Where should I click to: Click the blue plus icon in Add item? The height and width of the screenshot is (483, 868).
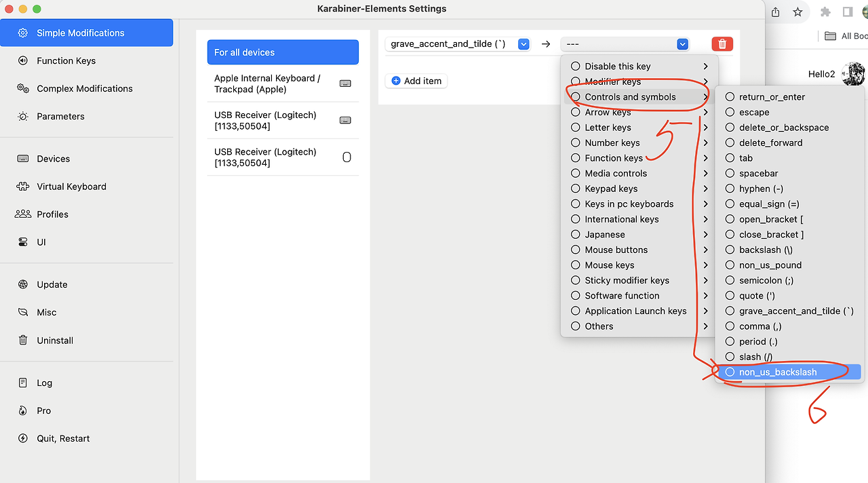pos(396,81)
